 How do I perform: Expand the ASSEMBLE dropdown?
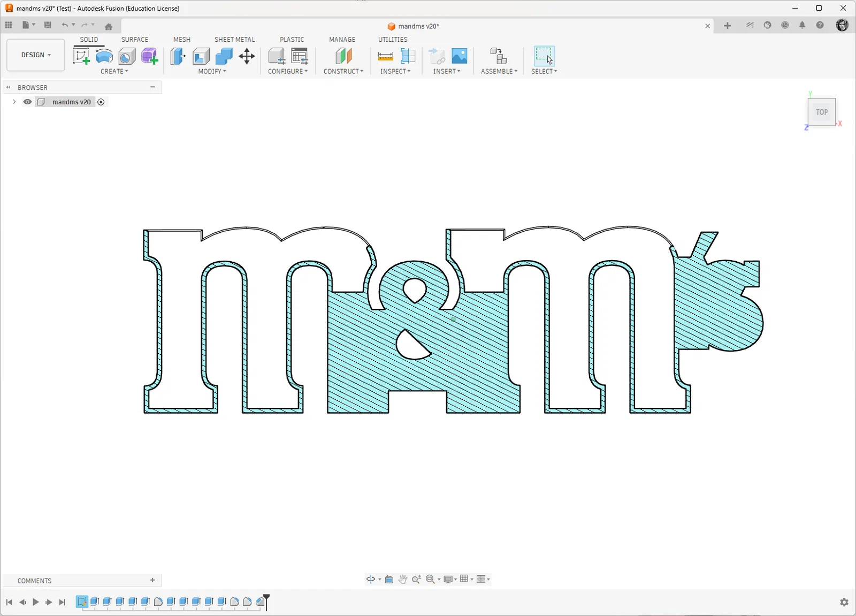pyautogui.click(x=499, y=71)
